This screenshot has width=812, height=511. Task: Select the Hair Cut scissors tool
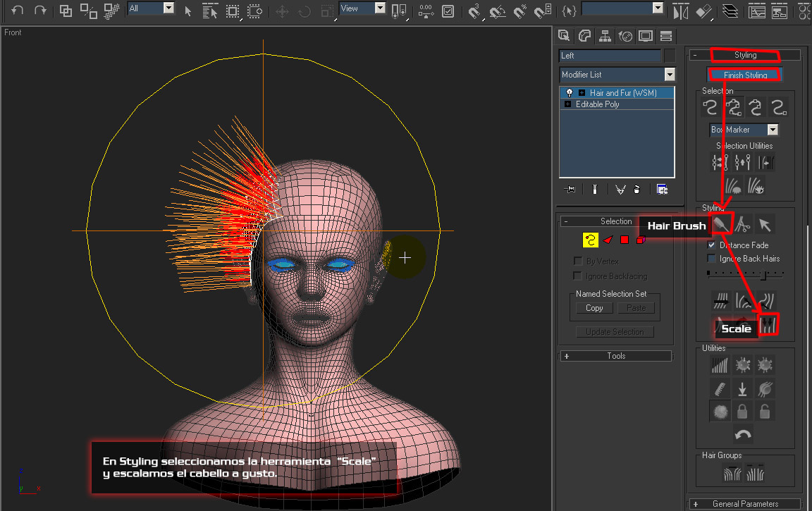[743, 224]
